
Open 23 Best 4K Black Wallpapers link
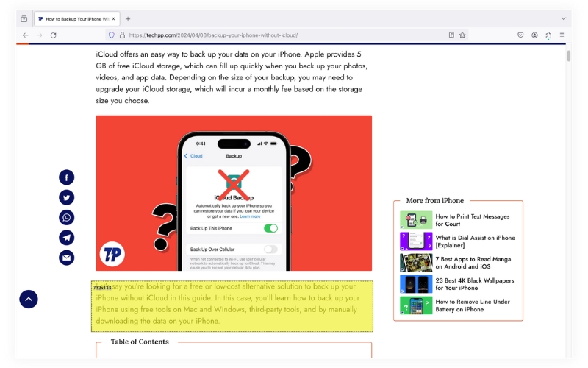[474, 284]
